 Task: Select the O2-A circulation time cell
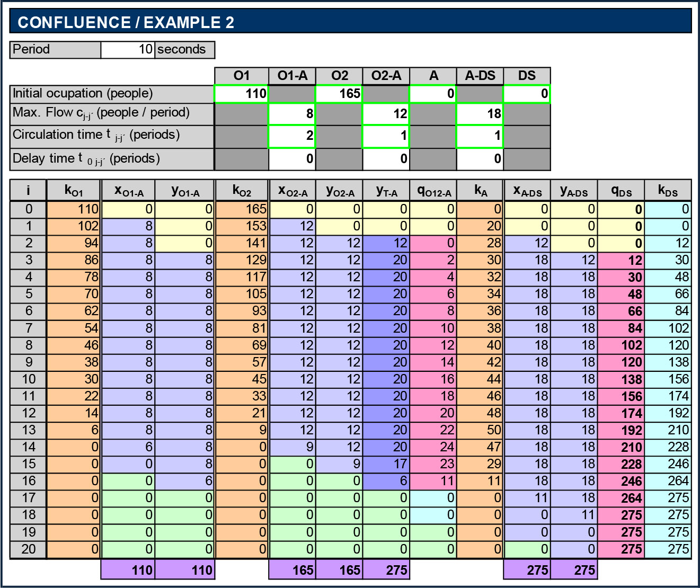[x=386, y=136]
